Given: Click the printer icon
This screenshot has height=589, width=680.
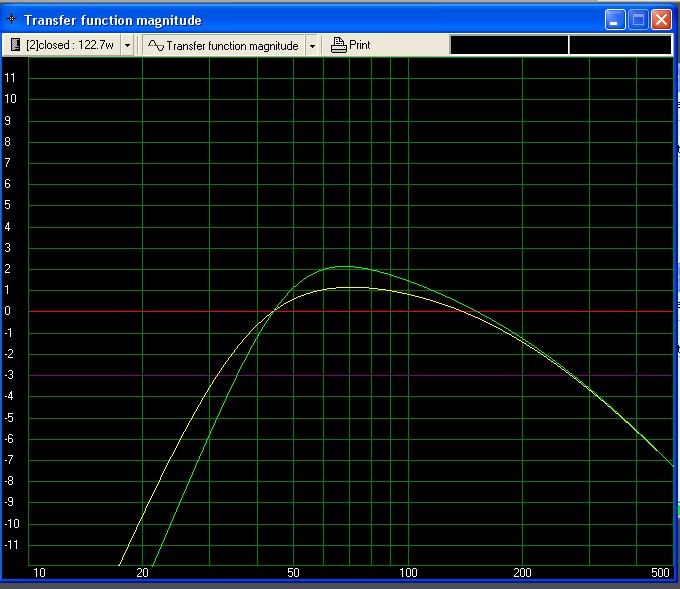Looking at the screenshot, I should pos(339,45).
